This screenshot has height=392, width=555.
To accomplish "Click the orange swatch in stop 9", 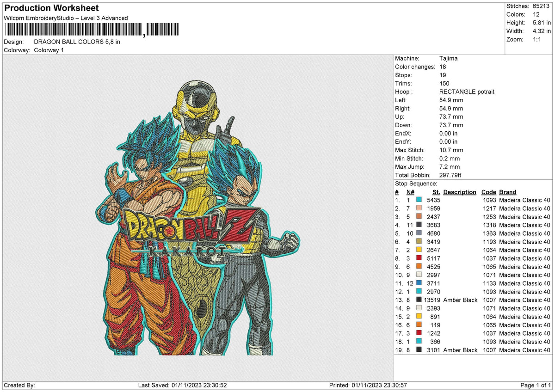I will (x=419, y=267).
